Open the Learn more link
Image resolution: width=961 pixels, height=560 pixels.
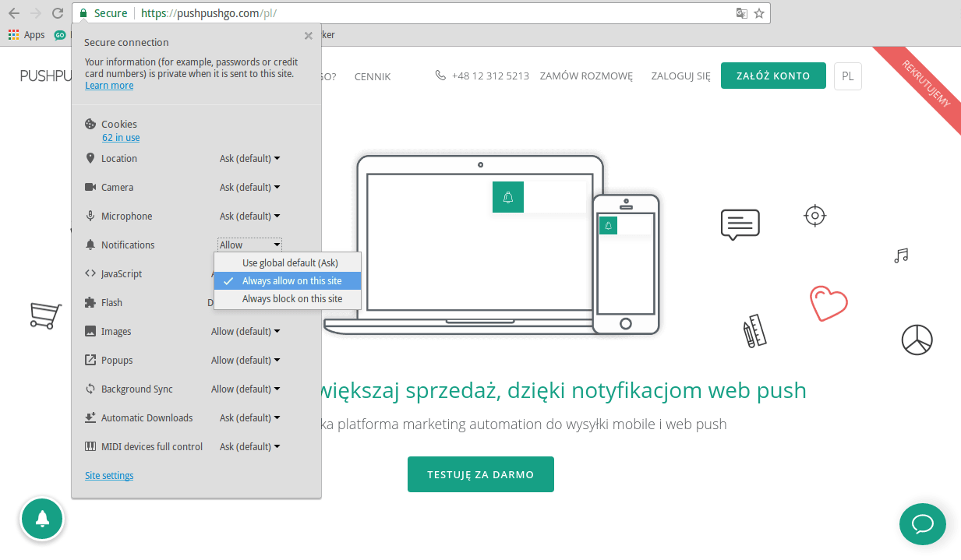tap(109, 86)
